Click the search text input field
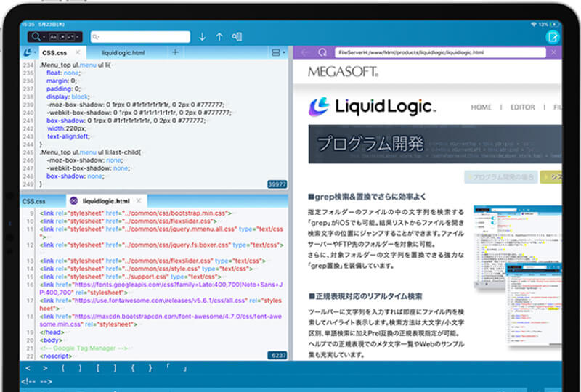Screen dimensions: 581x392 click(142, 37)
